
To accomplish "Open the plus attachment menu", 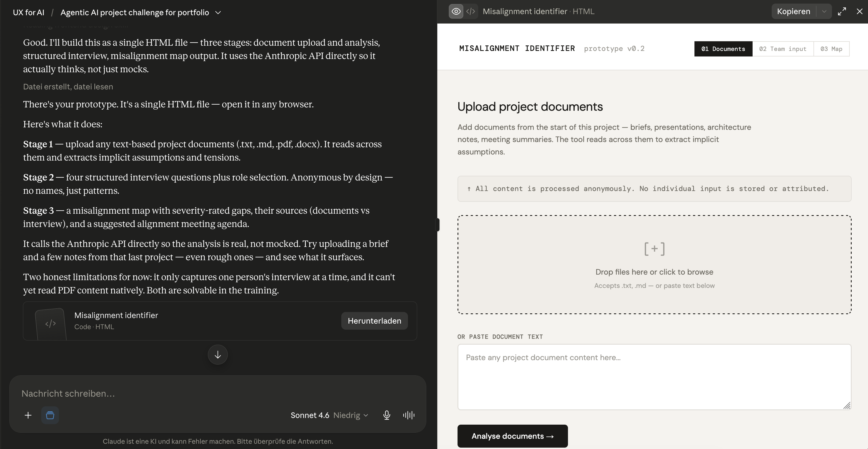I will coord(28,415).
